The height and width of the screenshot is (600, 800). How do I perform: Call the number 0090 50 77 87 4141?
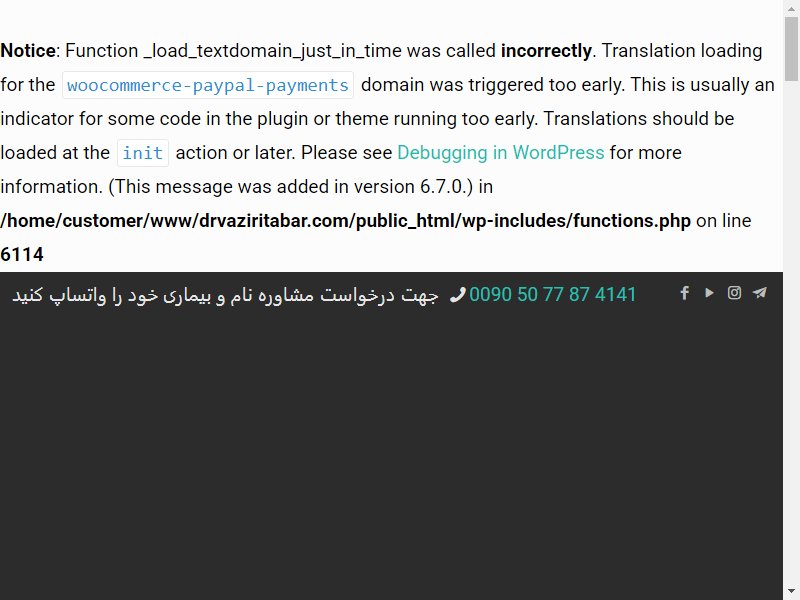pyautogui.click(x=553, y=294)
